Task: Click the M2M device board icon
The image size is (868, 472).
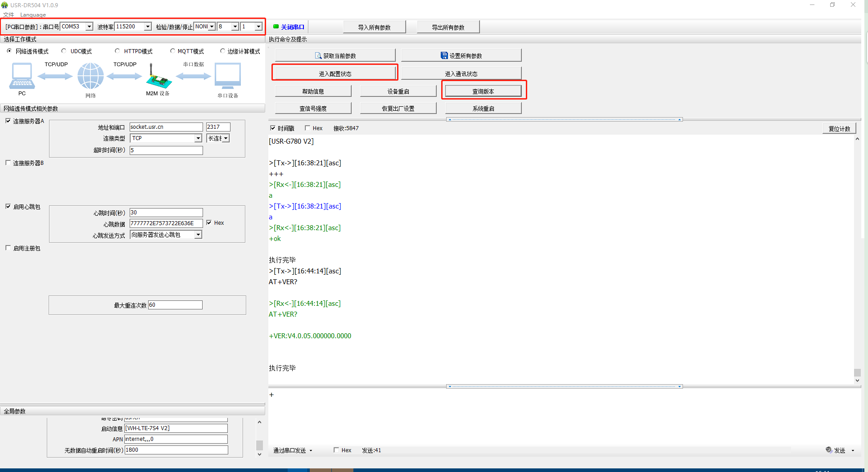Action: (158, 77)
